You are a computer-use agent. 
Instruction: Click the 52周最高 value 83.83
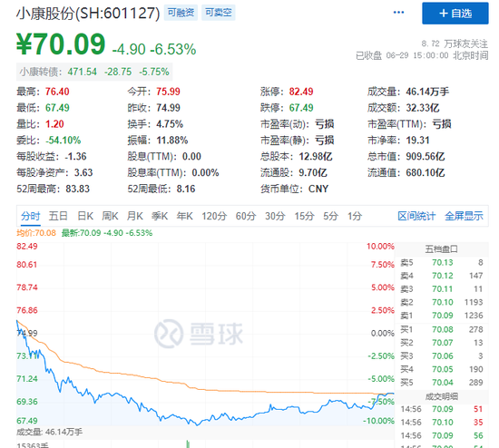(x=78, y=189)
